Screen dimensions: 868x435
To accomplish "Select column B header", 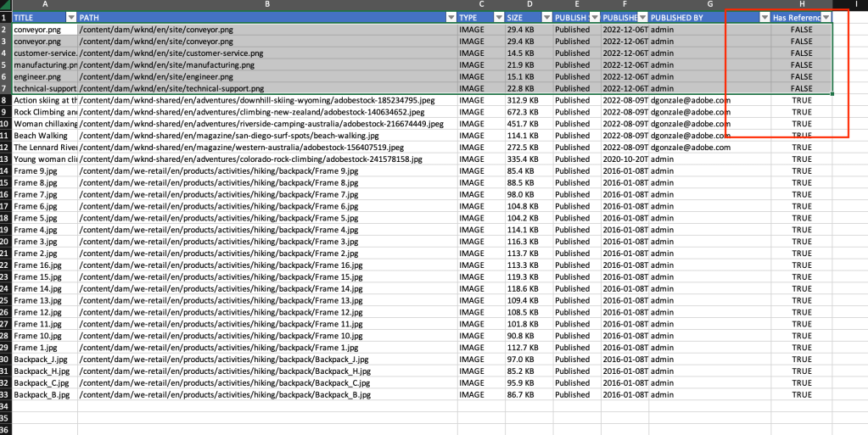I will pyautogui.click(x=267, y=5).
